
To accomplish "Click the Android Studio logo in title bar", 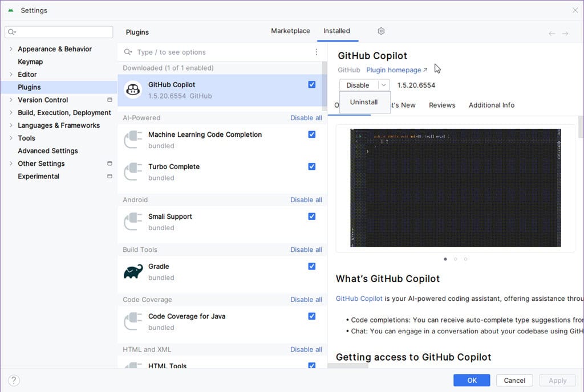I will 11,10.
